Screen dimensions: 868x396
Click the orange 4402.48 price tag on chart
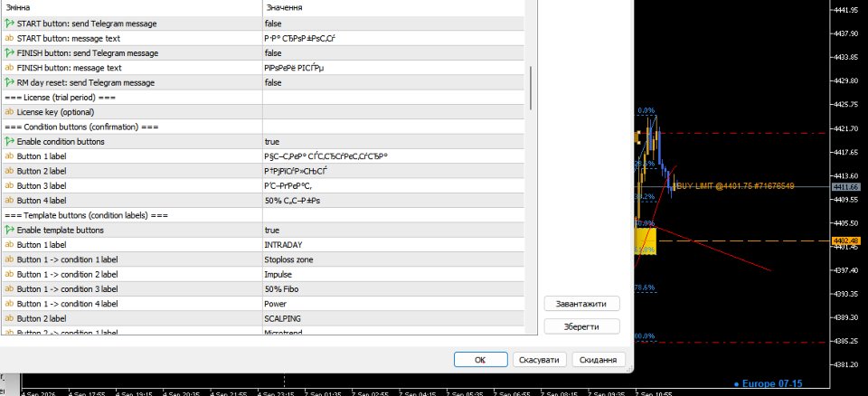[x=845, y=240]
